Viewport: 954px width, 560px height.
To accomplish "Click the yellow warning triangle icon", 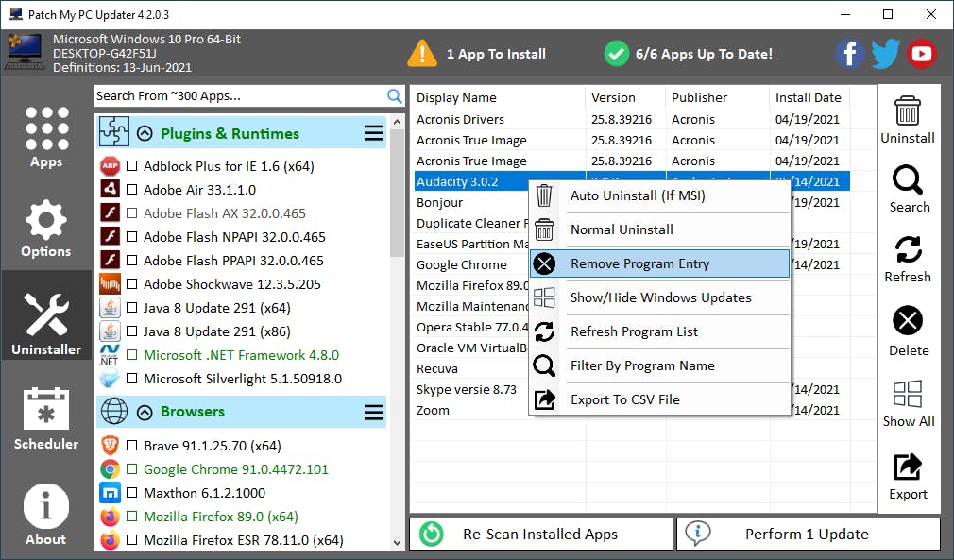I will point(421,54).
